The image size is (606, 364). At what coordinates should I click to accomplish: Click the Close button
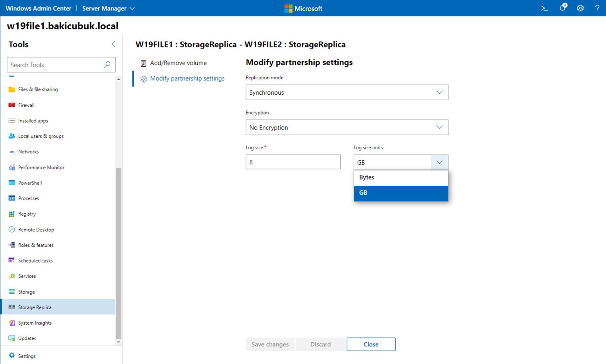[371, 344]
